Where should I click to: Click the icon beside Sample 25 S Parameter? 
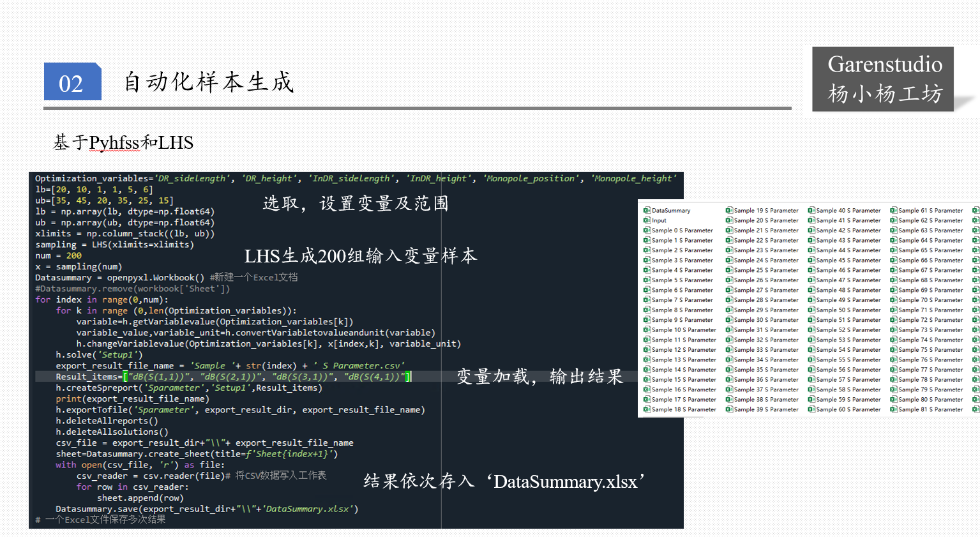729,270
